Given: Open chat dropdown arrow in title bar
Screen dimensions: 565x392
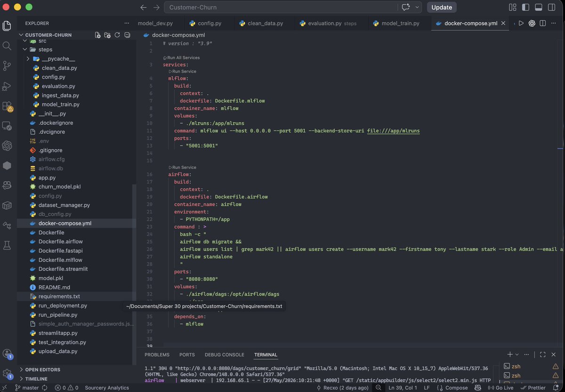Looking at the screenshot, I should point(417,7).
